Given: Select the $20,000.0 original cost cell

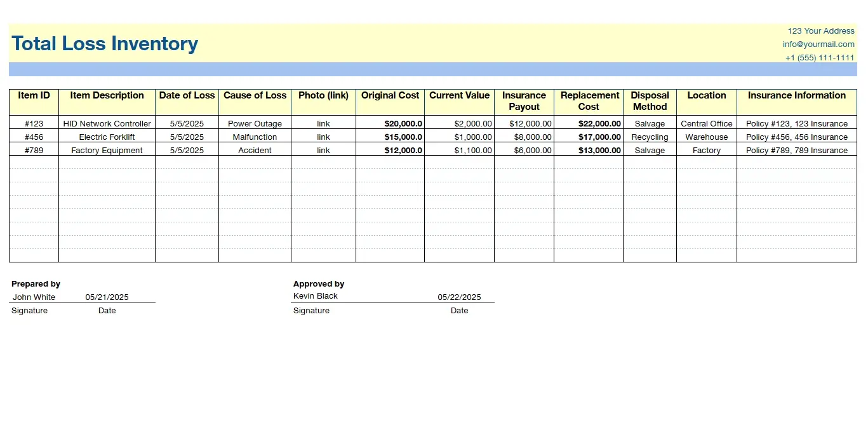Looking at the screenshot, I should pyautogui.click(x=403, y=124).
